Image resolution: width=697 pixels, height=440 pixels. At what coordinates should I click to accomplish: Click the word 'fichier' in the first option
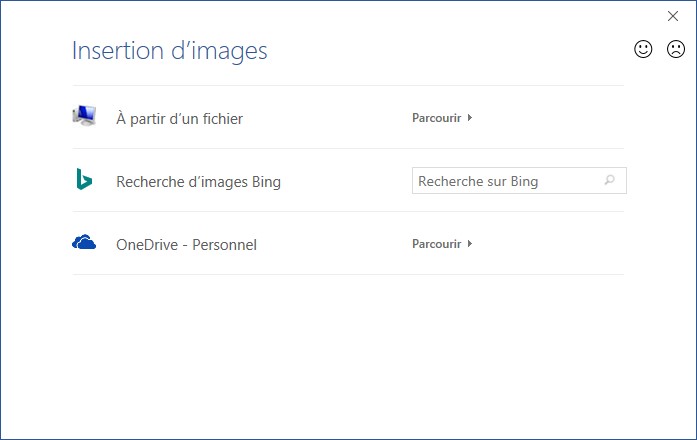tap(219, 119)
